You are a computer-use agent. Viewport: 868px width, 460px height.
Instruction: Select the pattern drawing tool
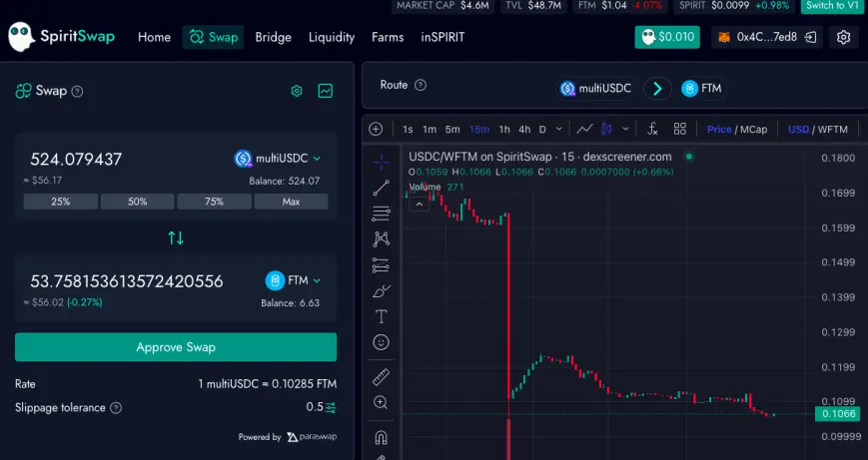point(381,238)
